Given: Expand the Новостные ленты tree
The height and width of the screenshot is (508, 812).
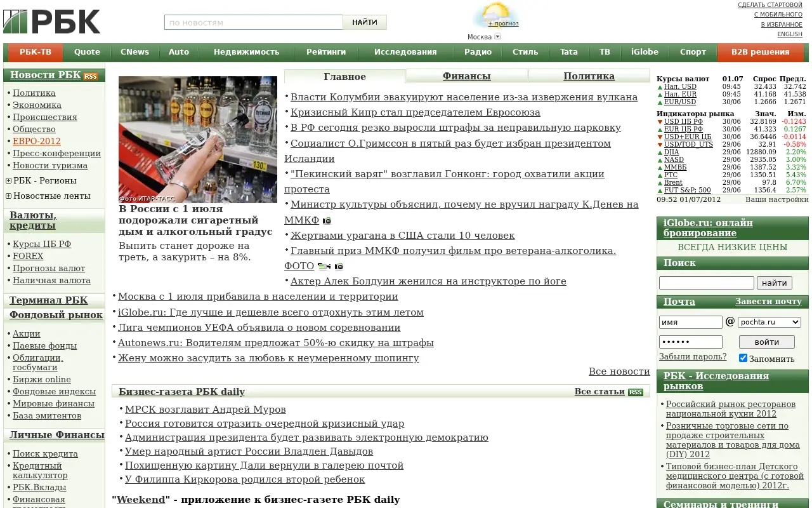Looking at the screenshot, I should 9,196.
